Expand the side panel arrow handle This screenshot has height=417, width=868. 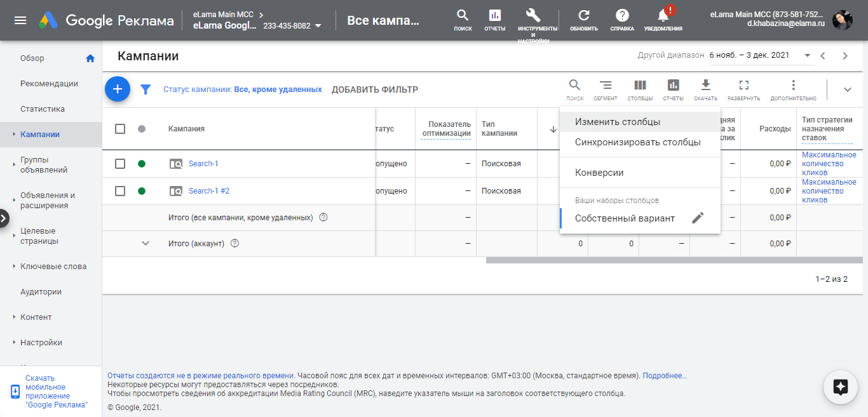pos(4,218)
